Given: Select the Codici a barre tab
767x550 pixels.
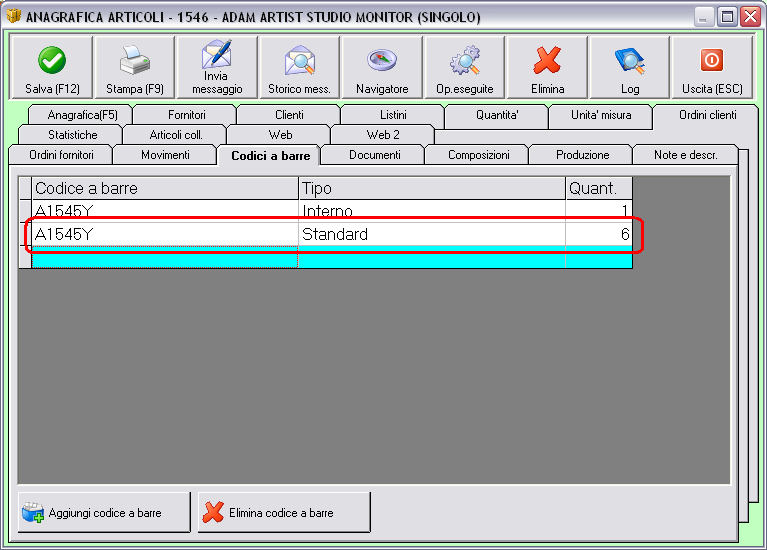Looking at the screenshot, I should click(x=270, y=156).
